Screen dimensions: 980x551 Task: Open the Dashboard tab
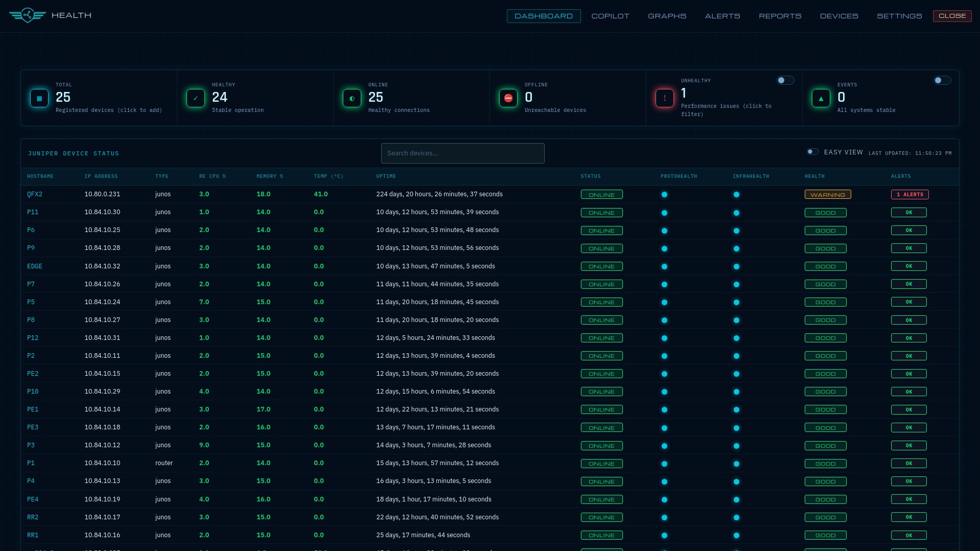pyautogui.click(x=544, y=16)
